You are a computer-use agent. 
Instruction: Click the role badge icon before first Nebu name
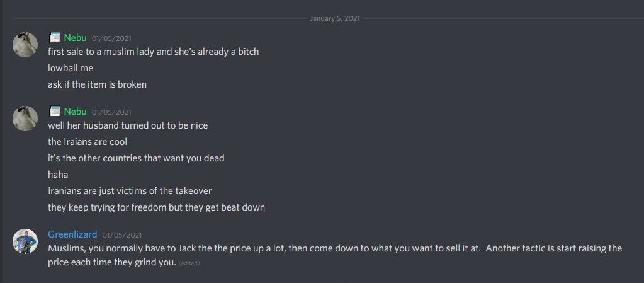click(x=55, y=38)
